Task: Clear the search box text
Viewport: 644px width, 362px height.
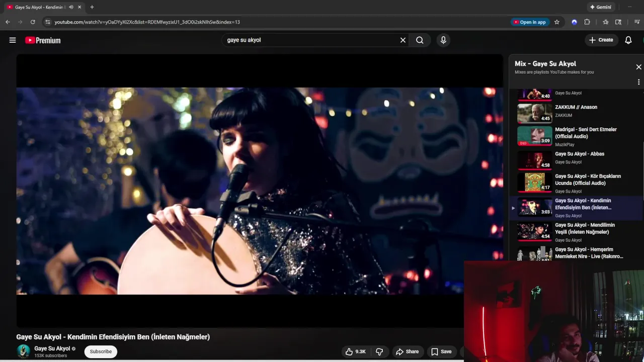Action: [x=403, y=40]
